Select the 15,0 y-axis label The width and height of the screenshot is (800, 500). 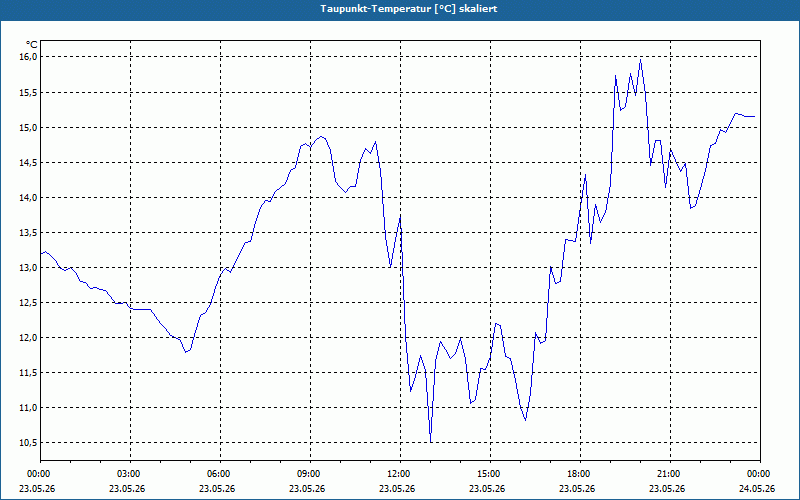coord(29,128)
